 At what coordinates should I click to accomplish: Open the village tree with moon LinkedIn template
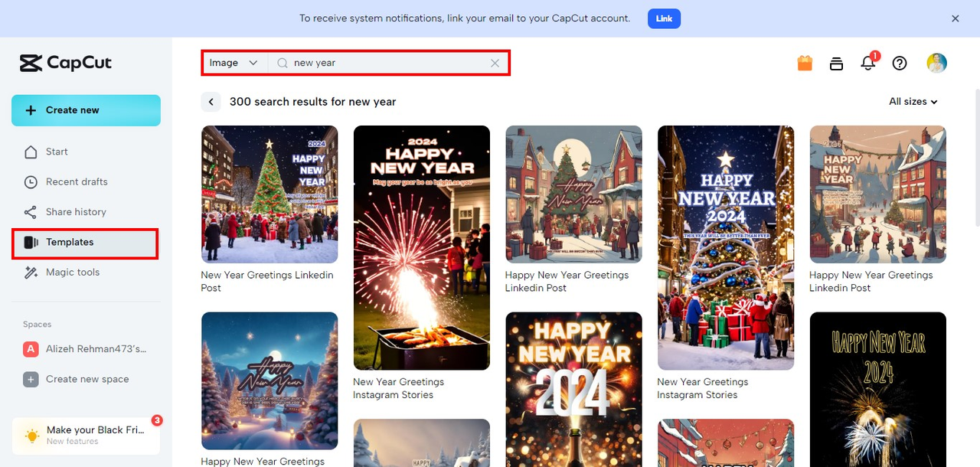[573, 194]
